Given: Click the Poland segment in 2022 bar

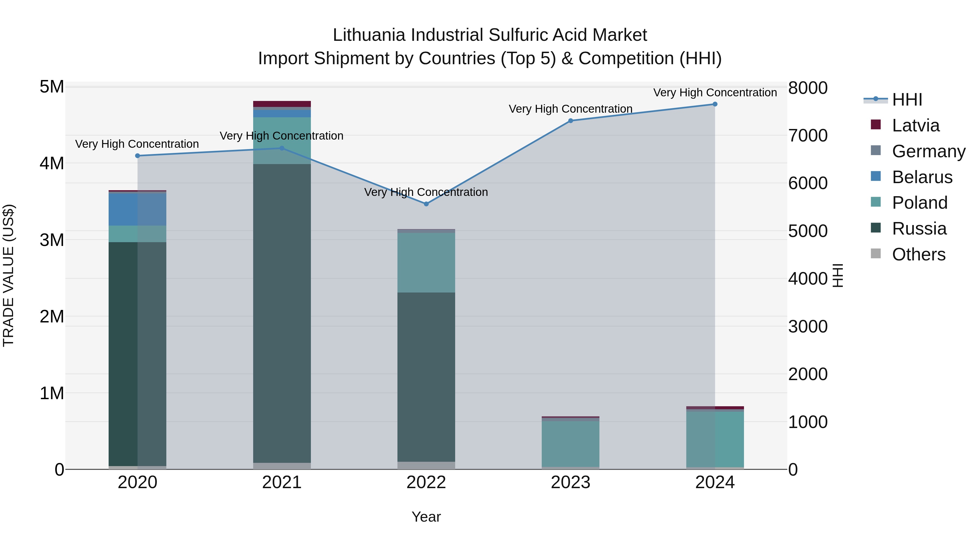Looking at the screenshot, I should click(426, 263).
